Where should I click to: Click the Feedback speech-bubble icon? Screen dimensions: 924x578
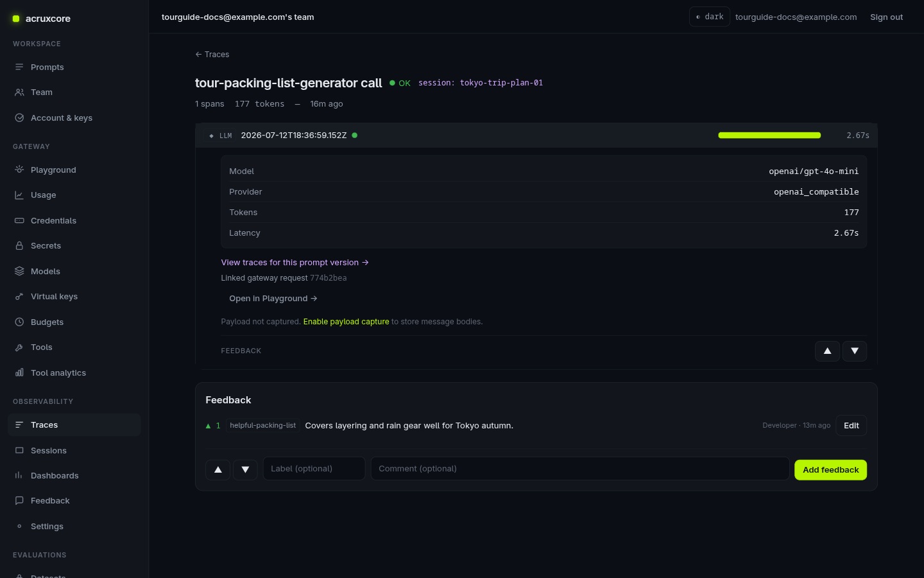(19, 501)
